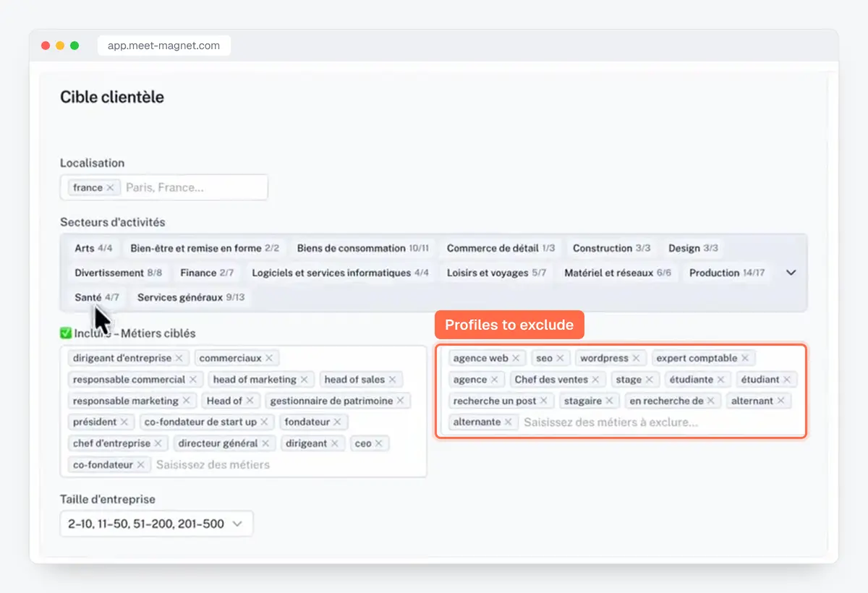Remove the 'Head of' tag
Image resolution: width=868 pixels, height=593 pixels.
click(250, 401)
